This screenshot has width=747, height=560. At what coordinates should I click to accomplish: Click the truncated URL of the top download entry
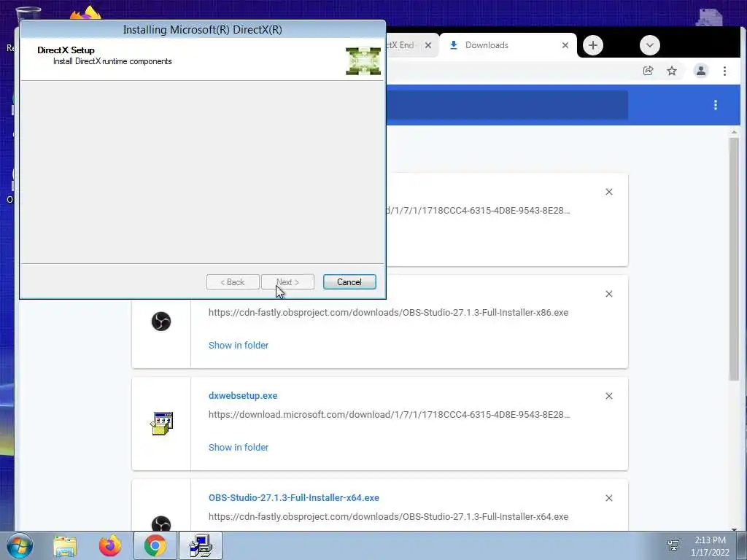coord(479,211)
